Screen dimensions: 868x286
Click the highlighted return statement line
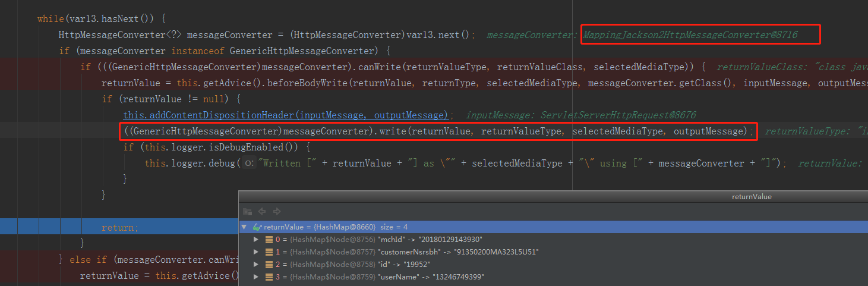120,227
